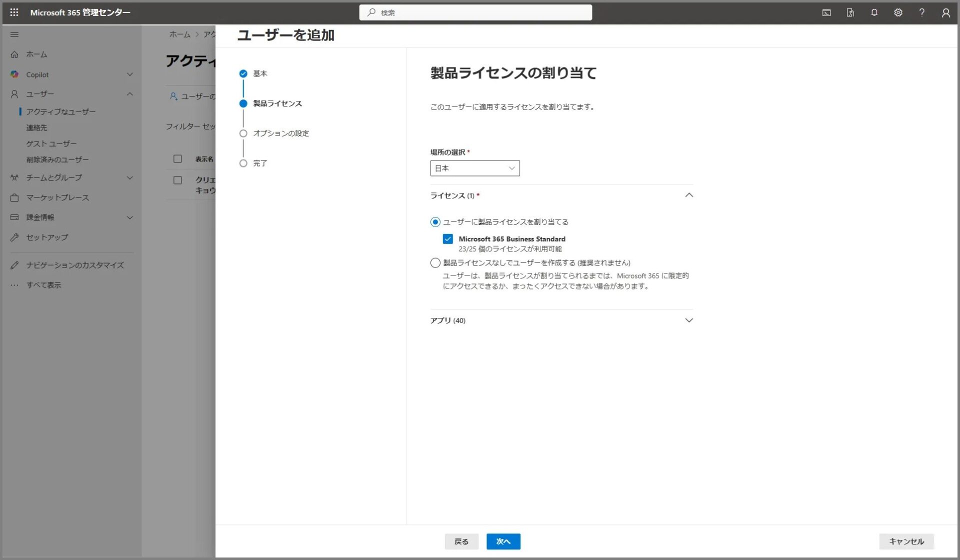Click the Billing card icon
This screenshot has width=960, height=560.
click(14, 217)
